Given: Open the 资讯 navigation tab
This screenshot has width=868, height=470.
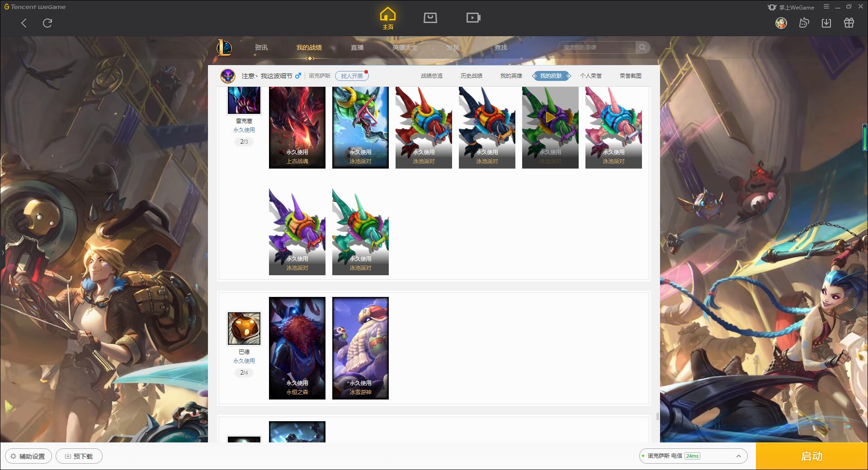Looking at the screenshot, I should (261, 47).
